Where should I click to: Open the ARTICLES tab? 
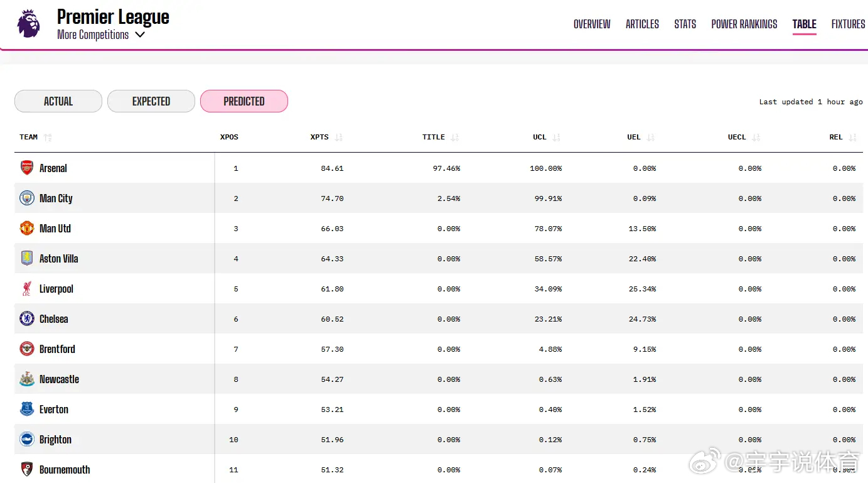(642, 24)
